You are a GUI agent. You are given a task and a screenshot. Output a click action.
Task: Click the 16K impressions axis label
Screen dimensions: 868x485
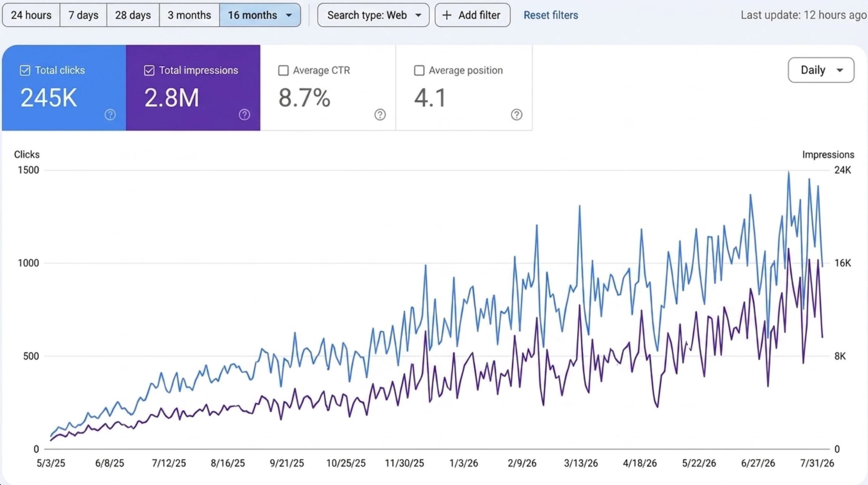click(842, 263)
